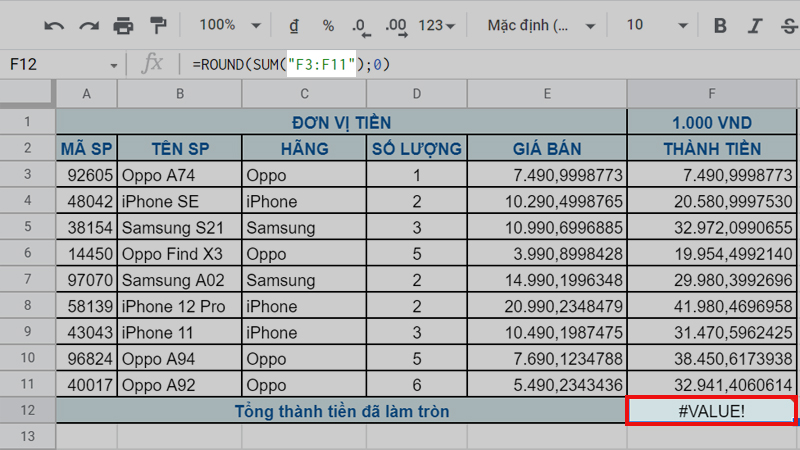Select column A header

86,94
